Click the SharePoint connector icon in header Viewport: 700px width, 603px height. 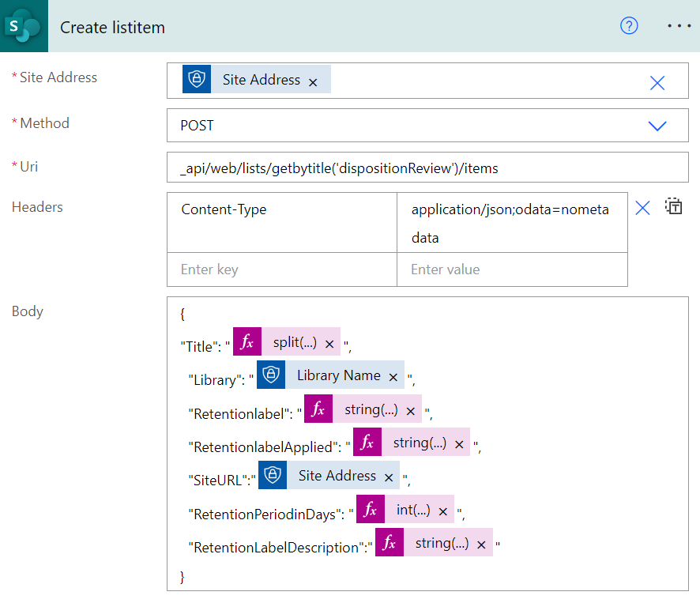(22, 26)
